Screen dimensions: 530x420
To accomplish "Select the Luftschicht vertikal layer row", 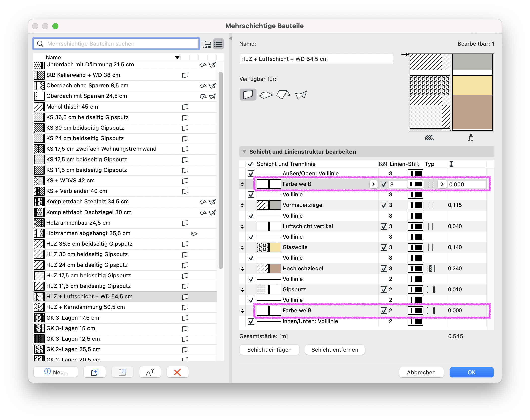I will (363, 226).
